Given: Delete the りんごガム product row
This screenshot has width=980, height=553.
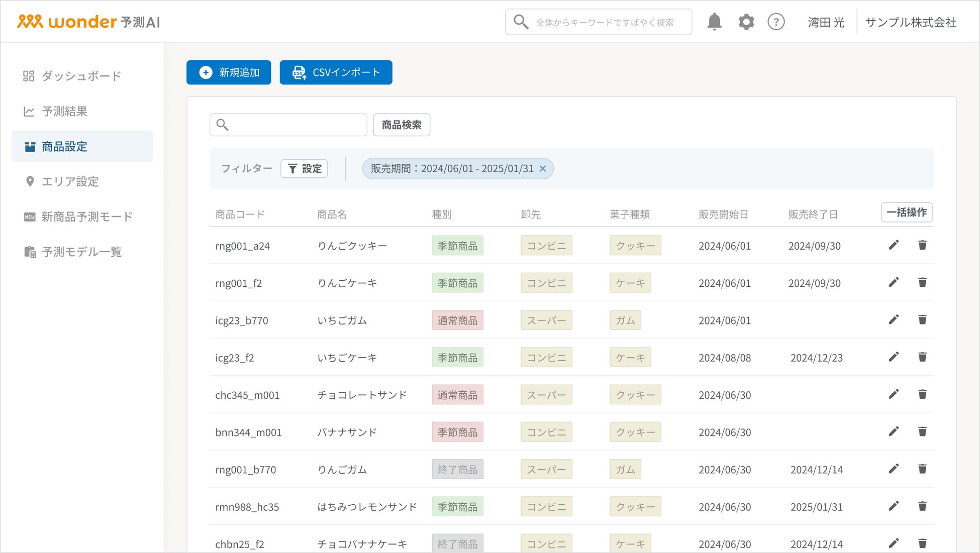Looking at the screenshot, I should (x=922, y=469).
